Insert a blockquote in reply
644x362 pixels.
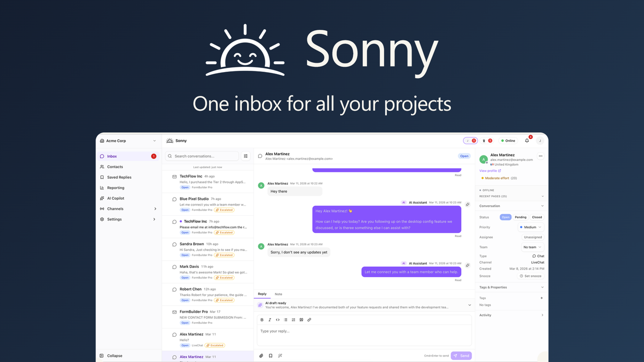click(x=301, y=320)
